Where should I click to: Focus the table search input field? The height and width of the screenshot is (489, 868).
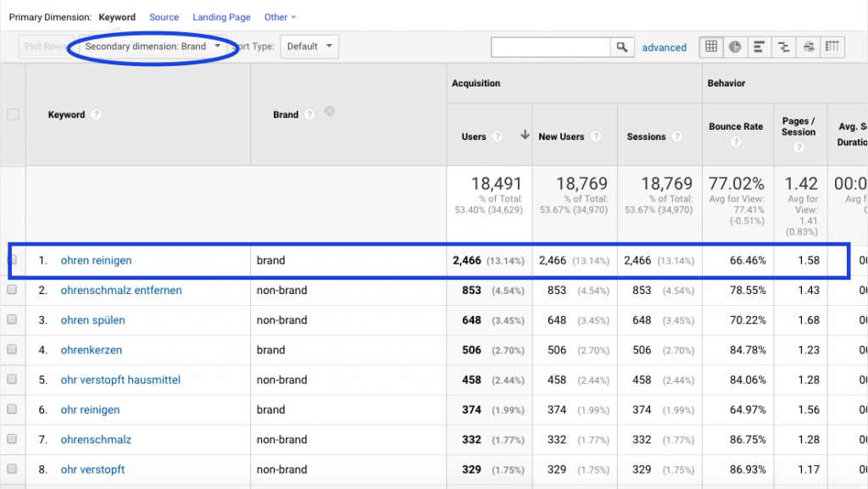pos(550,47)
